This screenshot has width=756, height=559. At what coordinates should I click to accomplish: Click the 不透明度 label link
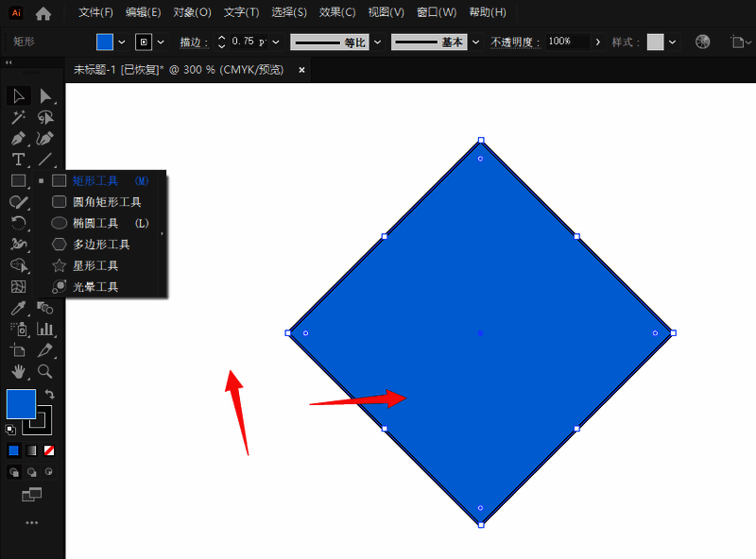coord(516,42)
